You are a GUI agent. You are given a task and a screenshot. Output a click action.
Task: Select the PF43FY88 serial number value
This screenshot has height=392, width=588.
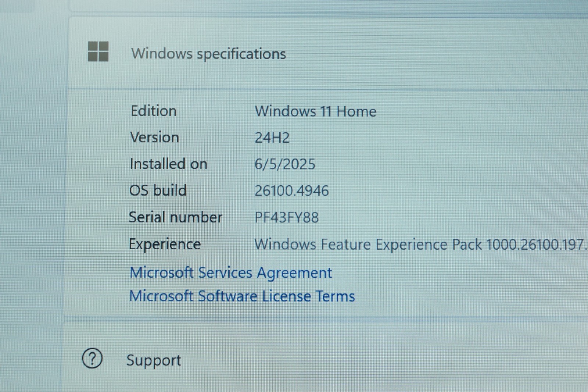[x=287, y=217]
